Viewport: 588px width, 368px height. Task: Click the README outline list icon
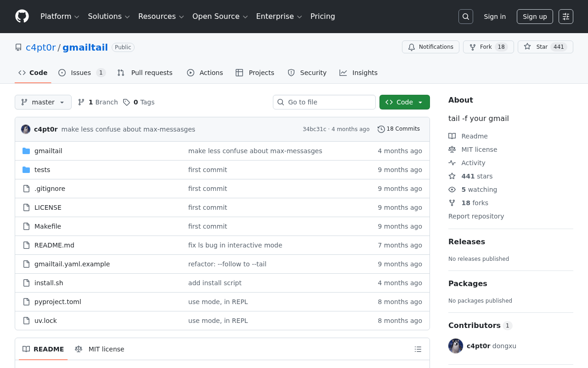click(418, 349)
